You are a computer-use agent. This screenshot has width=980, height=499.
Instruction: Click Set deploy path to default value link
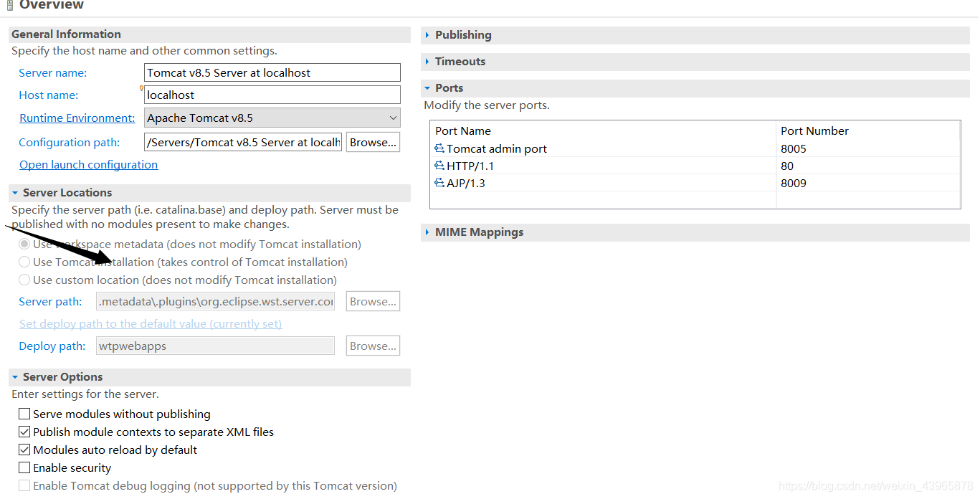coord(151,323)
